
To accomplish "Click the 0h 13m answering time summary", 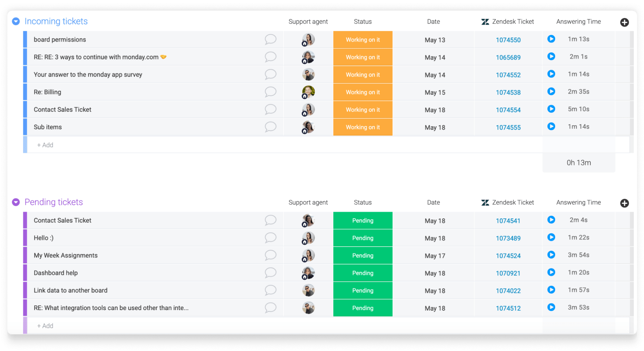I will point(579,163).
